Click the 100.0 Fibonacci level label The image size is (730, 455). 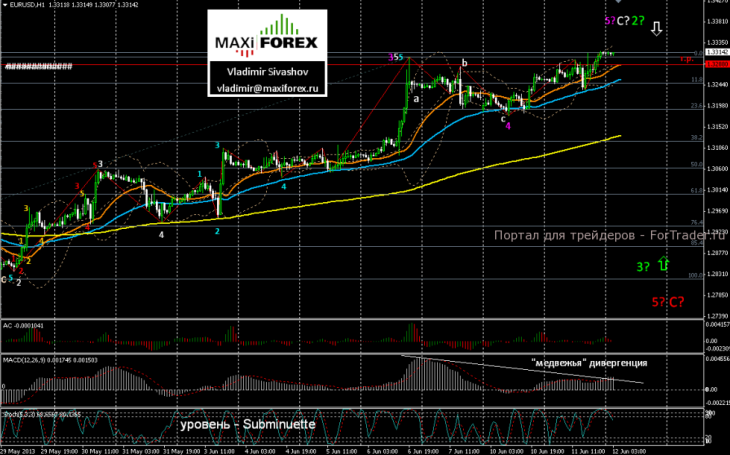coord(696,276)
